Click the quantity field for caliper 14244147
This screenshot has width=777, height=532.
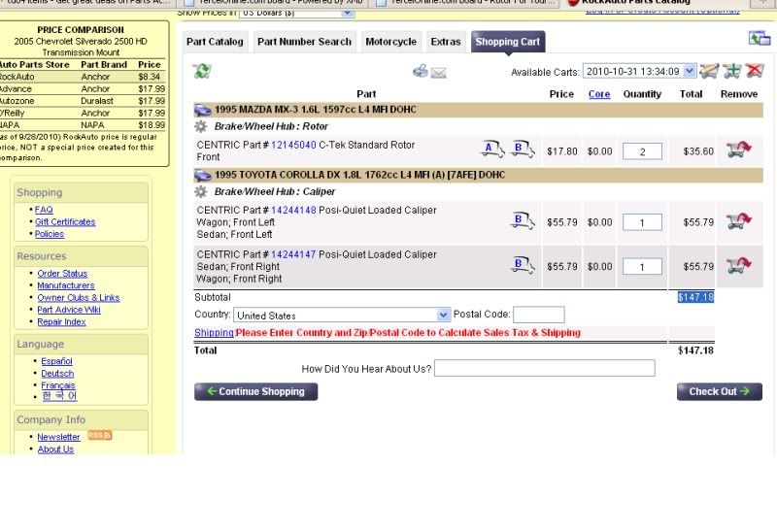click(642, 267)
